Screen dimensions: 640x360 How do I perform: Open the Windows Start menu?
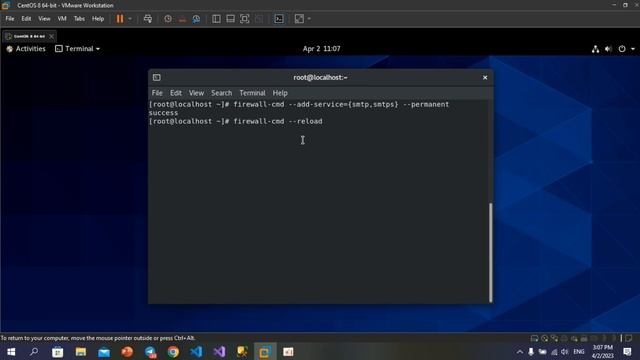pyautogui.click(x=11, y=352)
